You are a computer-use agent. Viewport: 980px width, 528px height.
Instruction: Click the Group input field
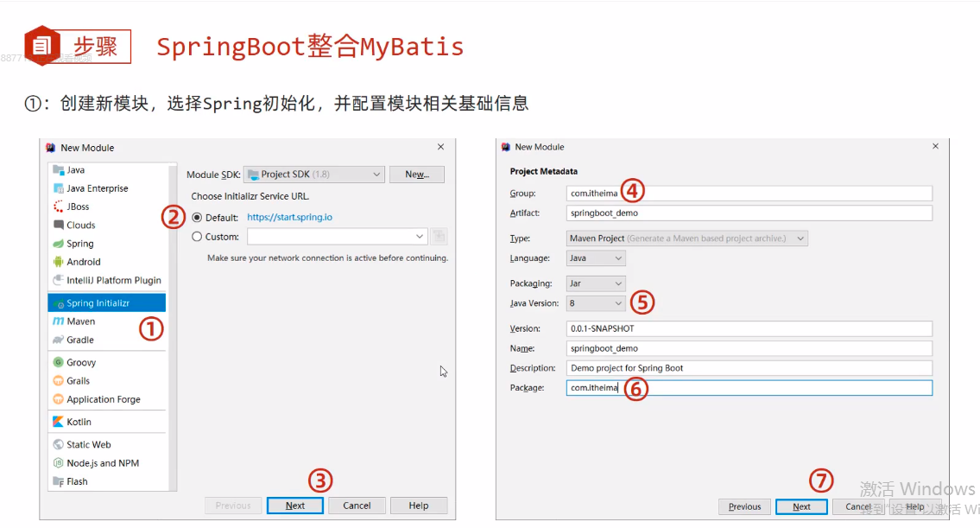749,194
